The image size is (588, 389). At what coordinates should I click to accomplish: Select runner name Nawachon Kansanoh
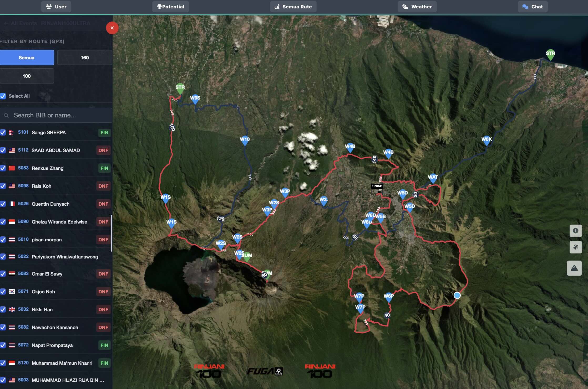click(x=55, y=327)
